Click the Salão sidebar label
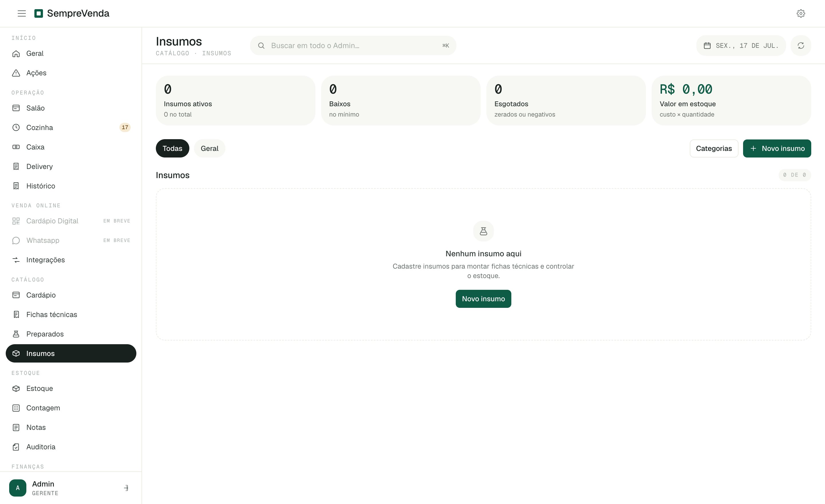The height and width of the screenshot is (504, 825). [x=36, y=108]
